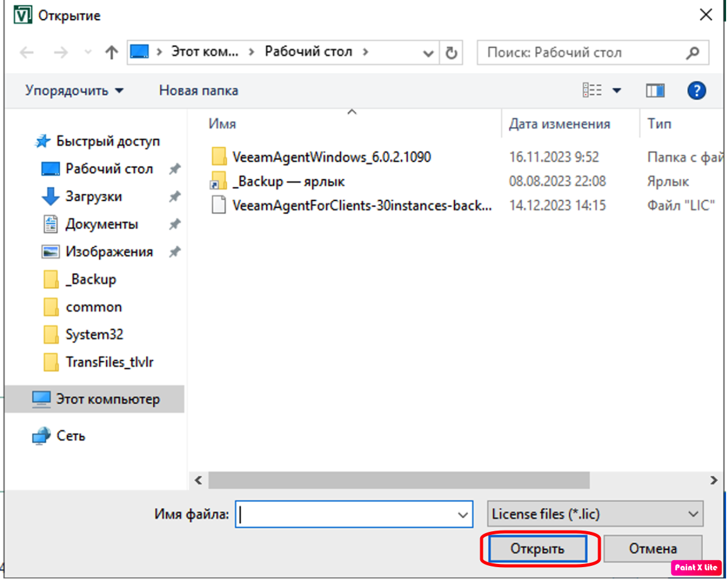Click pin icon next to Рабочий стол
This screenshot has height=581, width=728.
pyautogui.click(x=175, y=169)
